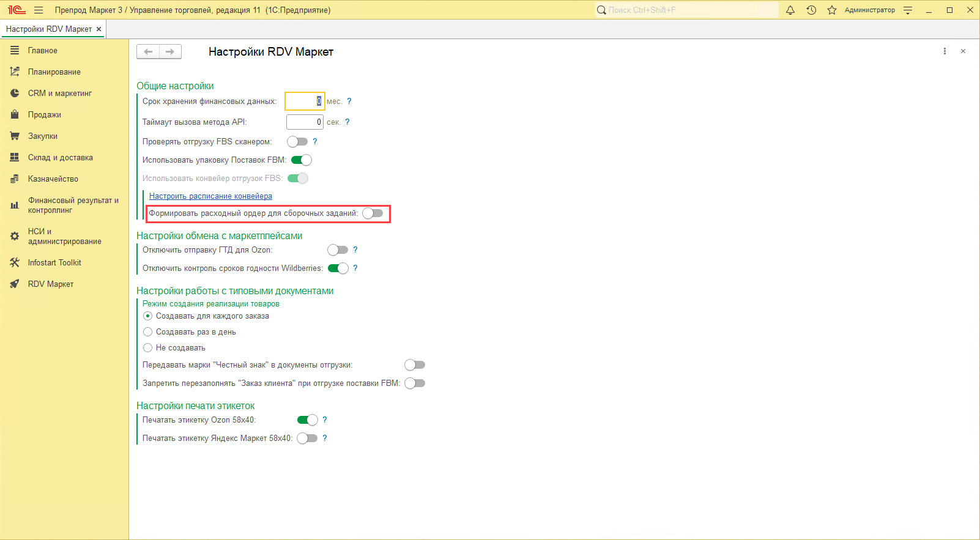Viewport: 980px width, 540px height.
Task: Open the RDV Маркет section
Action: (64, 284)
